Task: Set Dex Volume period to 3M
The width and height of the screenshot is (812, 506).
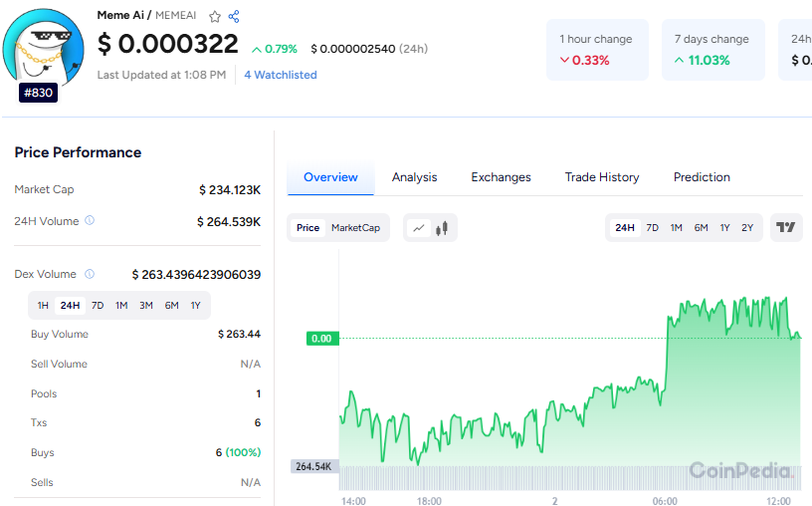Action: pyautogui.click(x=146, y=306)
